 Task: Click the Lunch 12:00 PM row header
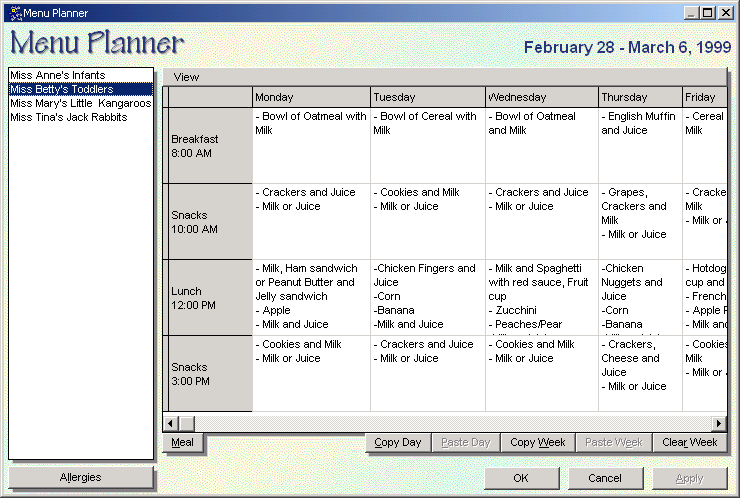click(x=207, y=298)
